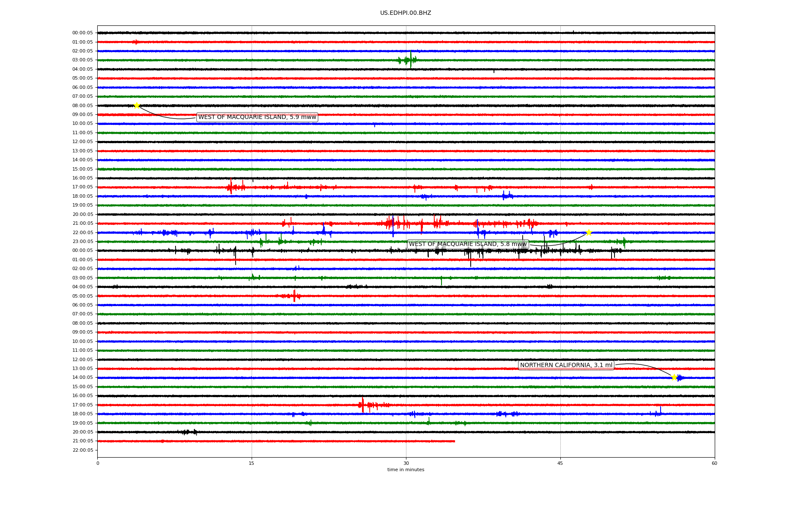The image size is (812, 508).
Task: Click the star marker at Northern California event
Action: [x=674, y=377]
